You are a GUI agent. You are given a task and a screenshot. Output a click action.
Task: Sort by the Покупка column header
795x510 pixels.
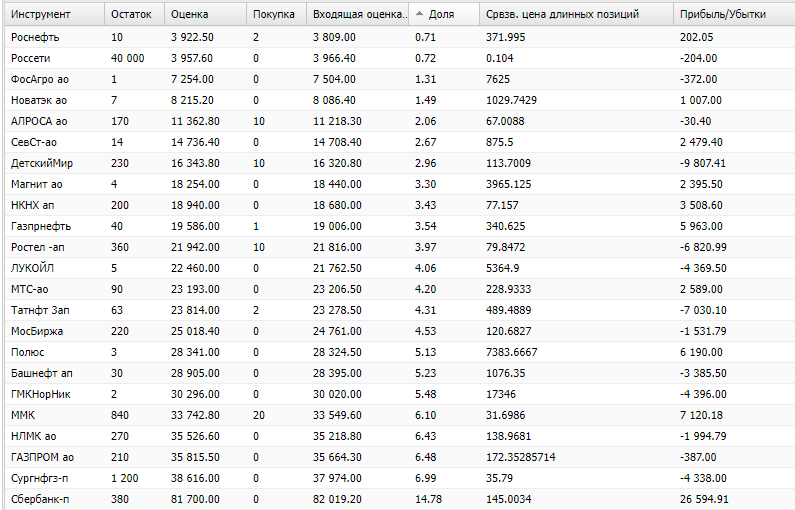(x=274, y=14)
